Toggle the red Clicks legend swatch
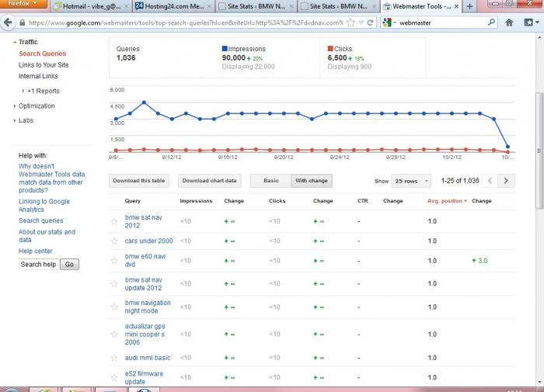This screenshot has width=544, height=392. click(x=330, y=49)
